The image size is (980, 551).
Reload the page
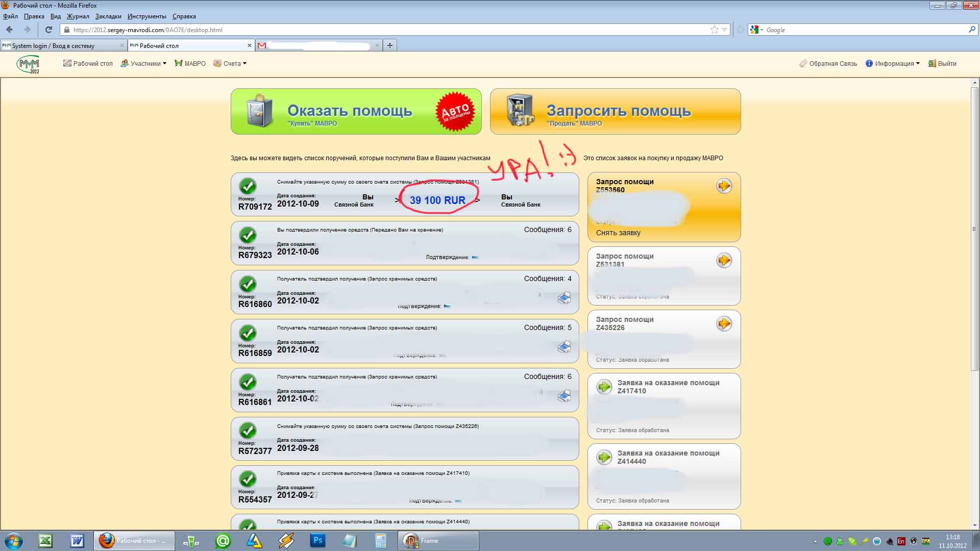click(48, 30)
